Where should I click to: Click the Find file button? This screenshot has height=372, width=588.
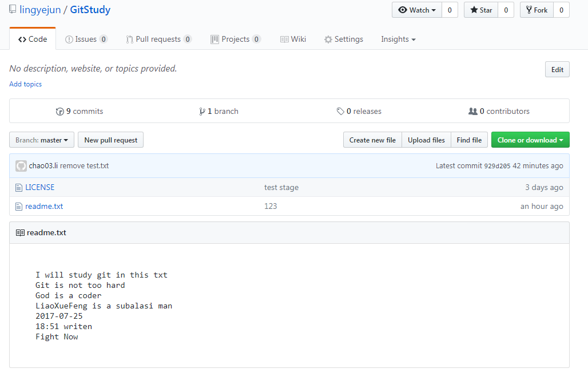click(x=469, y=140)
